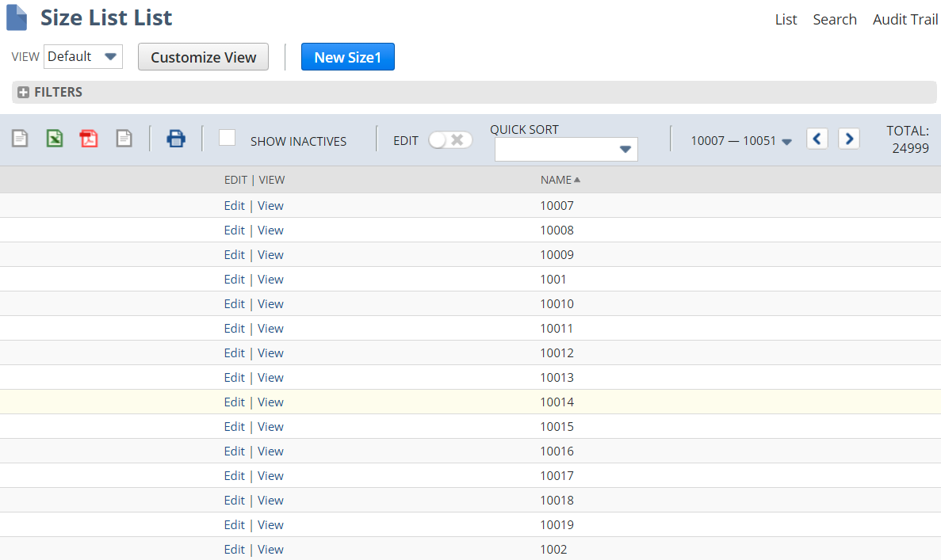Open the View Default dropdown
Viewport: 941px width, 560px height.
(82, 56)
